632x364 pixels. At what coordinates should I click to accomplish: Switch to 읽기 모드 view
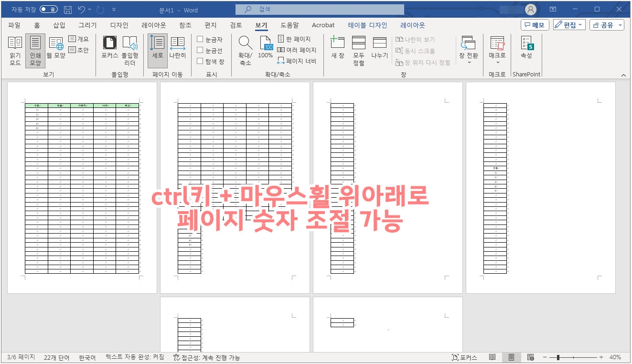(14, 50)
